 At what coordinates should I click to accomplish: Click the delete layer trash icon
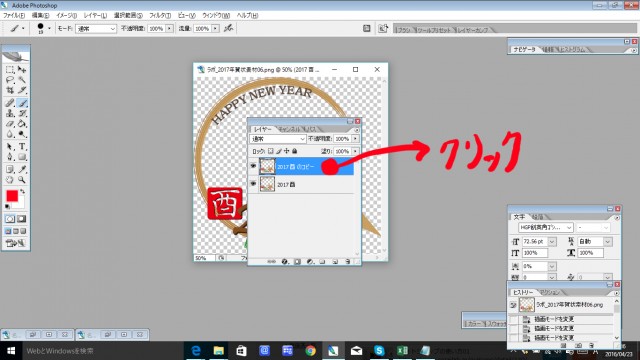tap(347, 262)
